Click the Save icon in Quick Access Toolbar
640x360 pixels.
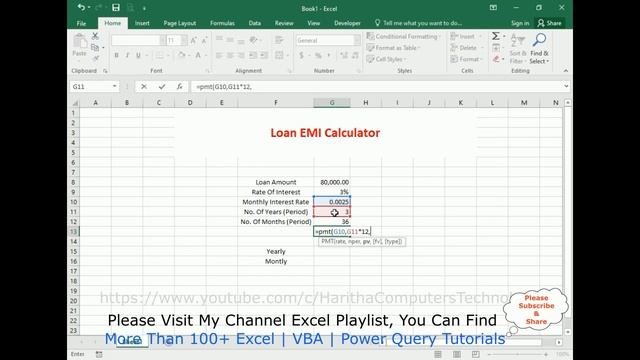click(116, 7)
